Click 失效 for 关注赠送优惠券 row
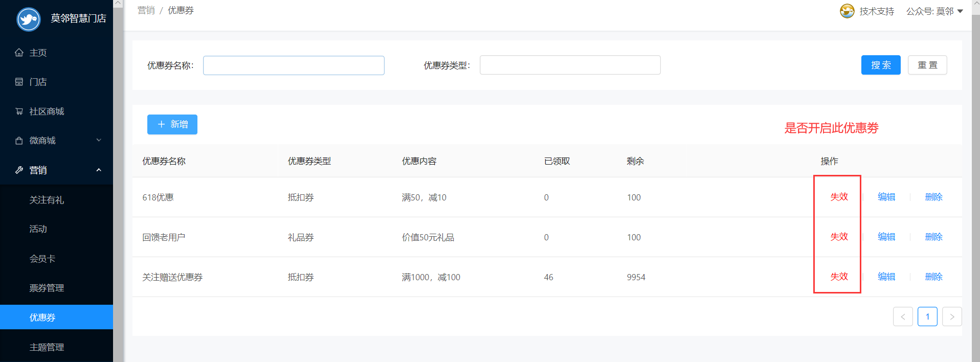This screenshot has height=362, width=980. point(839,277)
